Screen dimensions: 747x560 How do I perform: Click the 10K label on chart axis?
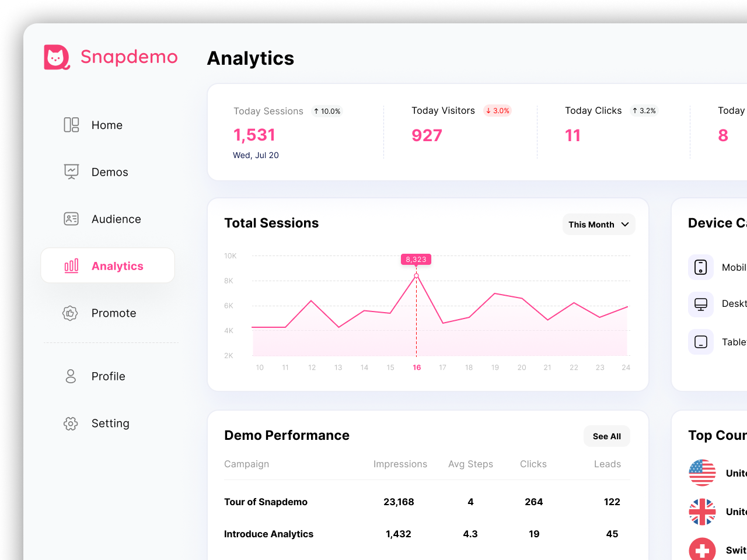(x=231, y=256)
